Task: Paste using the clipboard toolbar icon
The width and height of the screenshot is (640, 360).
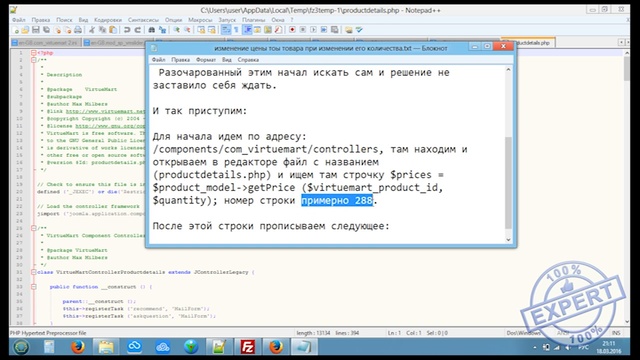Action: click(113, 30)
